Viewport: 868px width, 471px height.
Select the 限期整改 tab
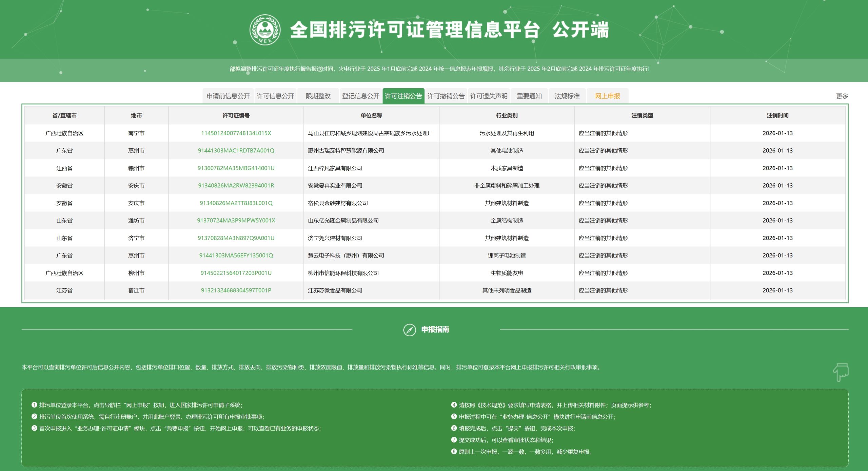point(318,96)
